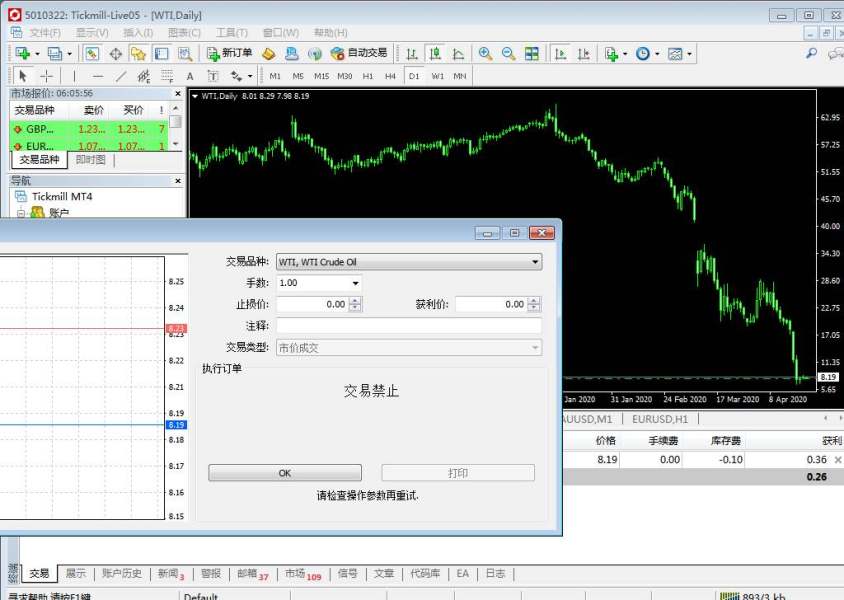Screen dimensions: 844x600
Task: Select the cursor arrow tool
Action: pyautogui.click(x=23, y=76)
